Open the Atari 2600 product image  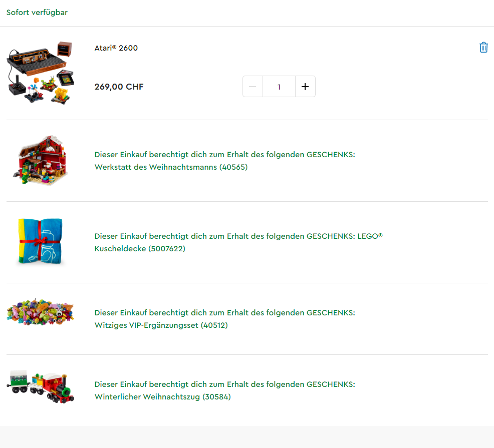[41, 73]
